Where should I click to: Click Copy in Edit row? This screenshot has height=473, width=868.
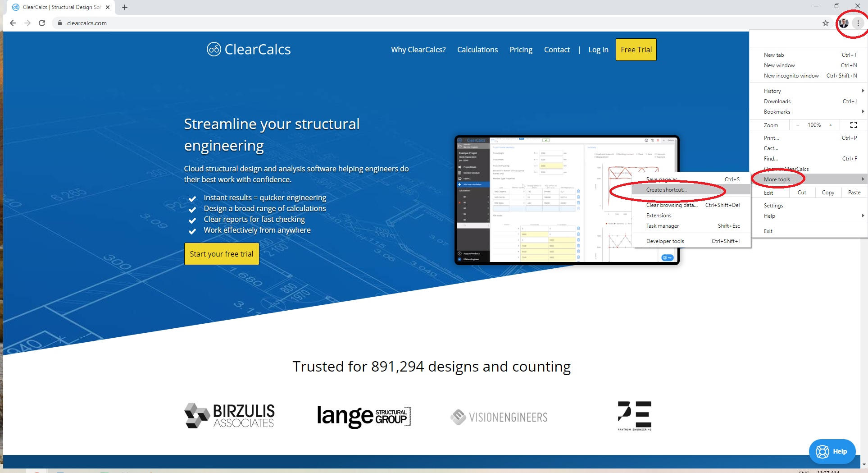[828, 193]
